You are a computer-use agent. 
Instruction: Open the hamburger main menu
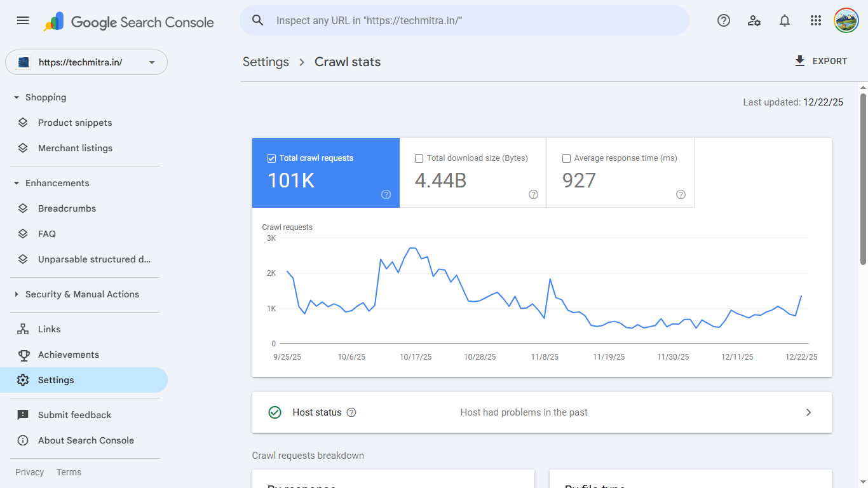tap(23, 20)
